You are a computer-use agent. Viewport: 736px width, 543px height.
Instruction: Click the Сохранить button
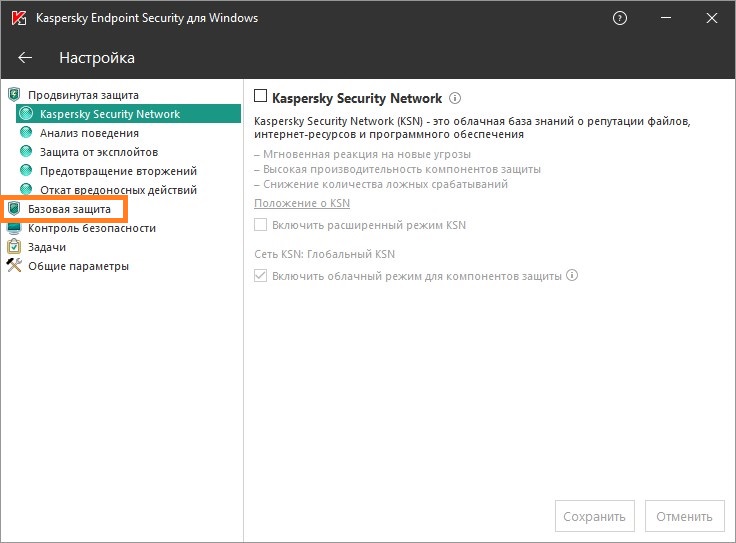tap(594, 516)
